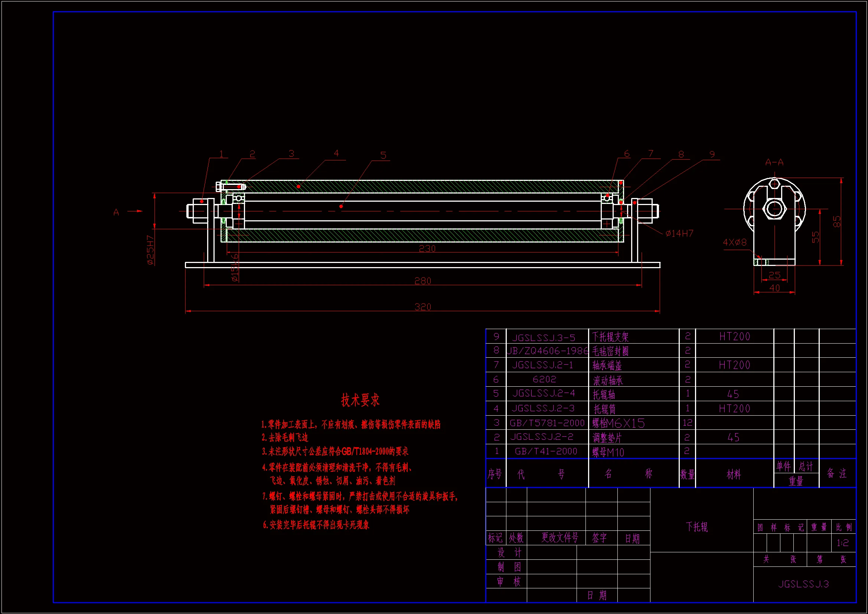Viewport: 868px width, 614px height.
Task: Click the ø25H7 vertical dimension label
Action: (x=150, y=250)
